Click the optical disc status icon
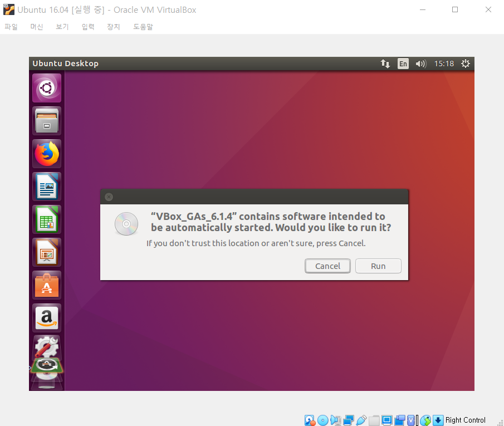The width and height of the screenshot is (504, 426). point(322,420)
